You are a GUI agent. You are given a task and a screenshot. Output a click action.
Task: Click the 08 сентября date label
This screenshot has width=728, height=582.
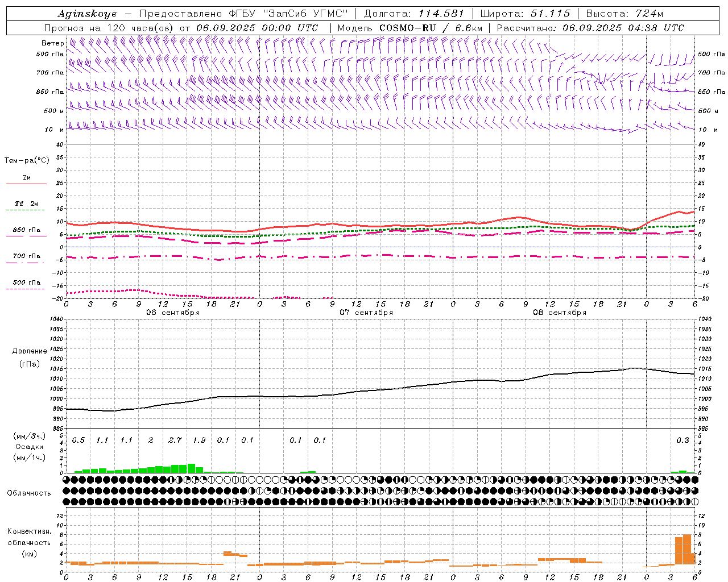click(560, 313)
